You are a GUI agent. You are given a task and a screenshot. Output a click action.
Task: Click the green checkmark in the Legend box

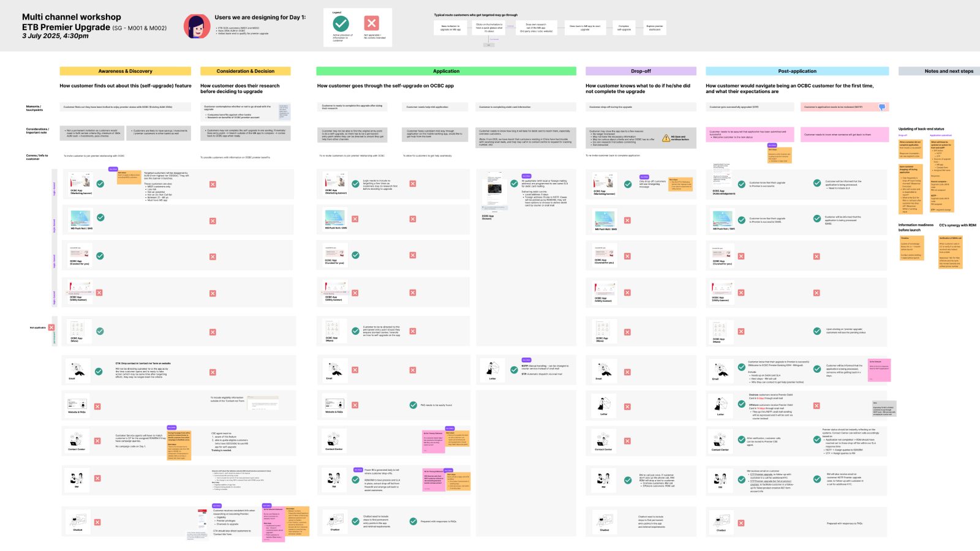point(341,23)
